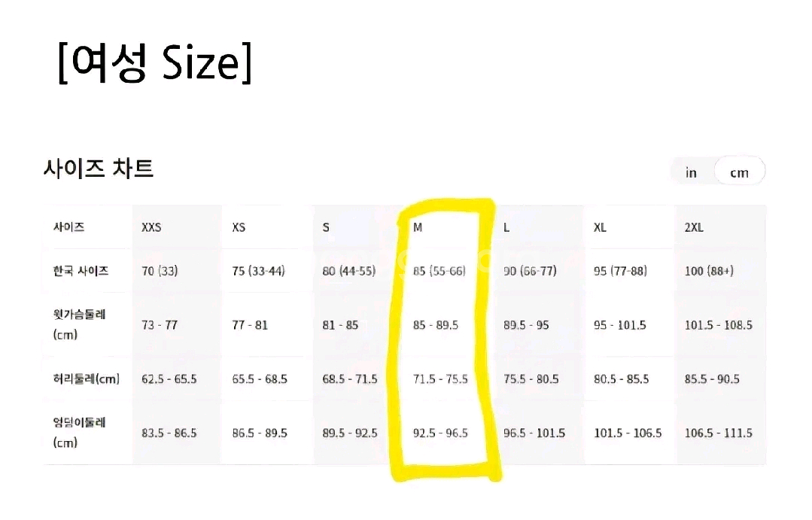812x520 pixels.
Task: Select the XS size column header
Action: [x=239, y=227]
